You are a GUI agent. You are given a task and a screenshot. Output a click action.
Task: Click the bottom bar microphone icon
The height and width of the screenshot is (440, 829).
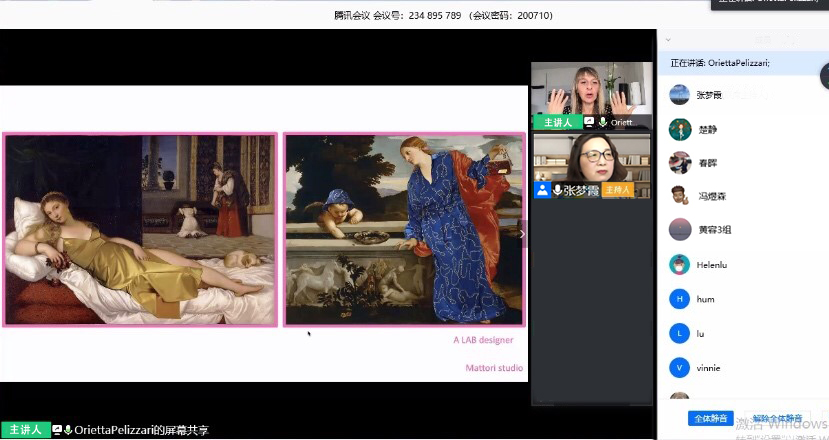click(68, 430)
